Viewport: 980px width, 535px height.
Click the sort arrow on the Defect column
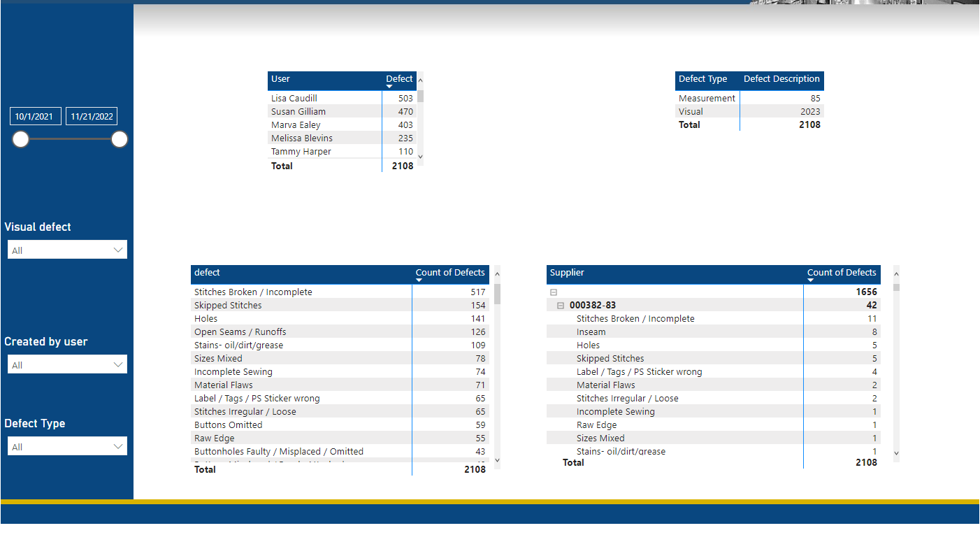391,87
